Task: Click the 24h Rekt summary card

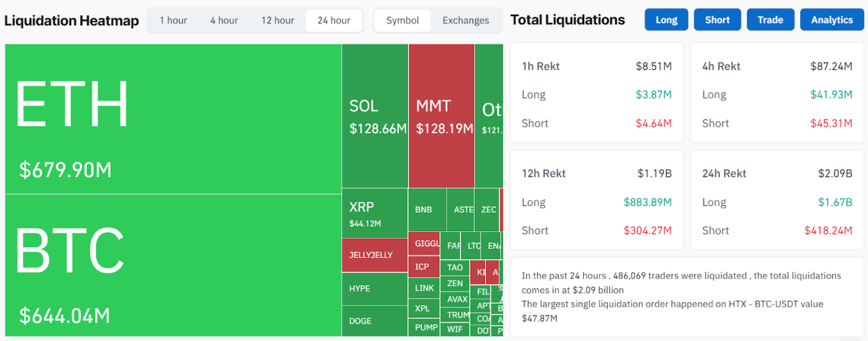Action: [x=777, y=202]
